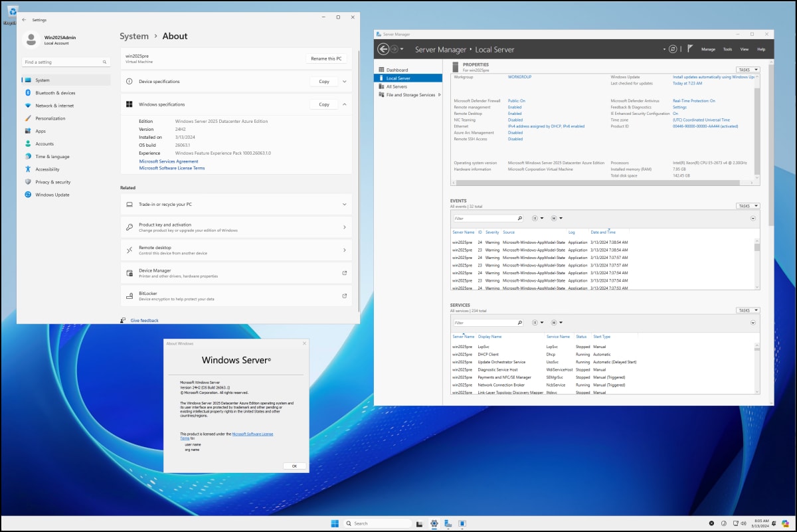This screenshot has width=797, height=532.
Task: Click the search magnifier in Services filter
Action: 519,323
